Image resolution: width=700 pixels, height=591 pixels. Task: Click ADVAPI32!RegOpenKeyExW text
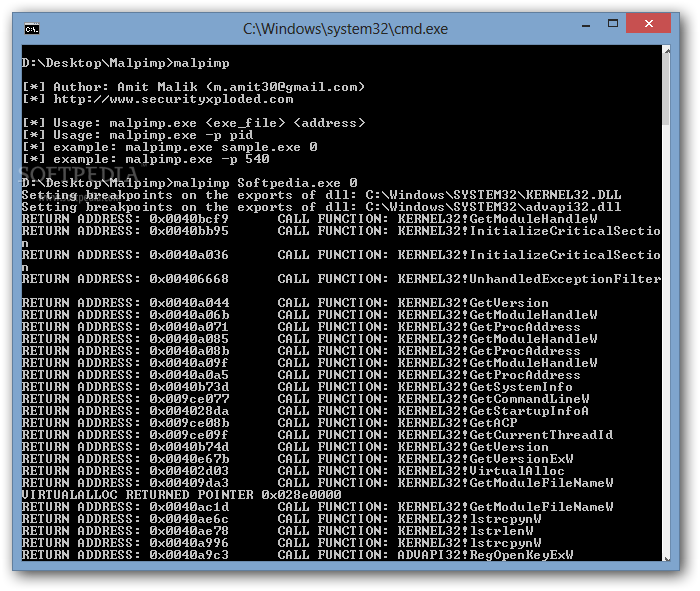(485, 555)
